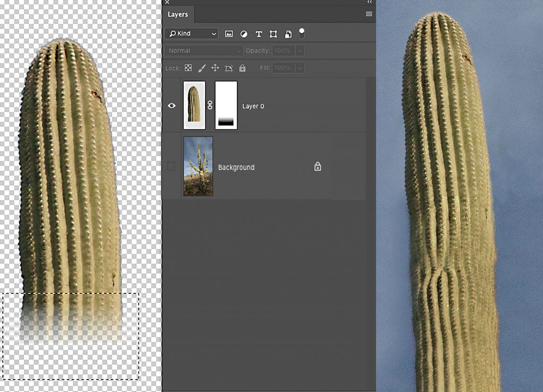Unlock the Background layer via its lock icon
The height and width of the screenshot is (392, 543).
tap(317, 166)
